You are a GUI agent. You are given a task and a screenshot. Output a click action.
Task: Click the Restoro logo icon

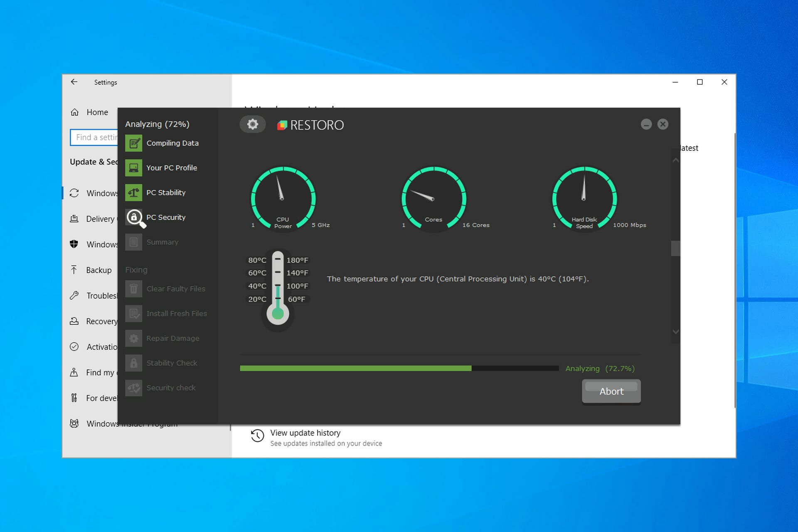coord(282,125)
